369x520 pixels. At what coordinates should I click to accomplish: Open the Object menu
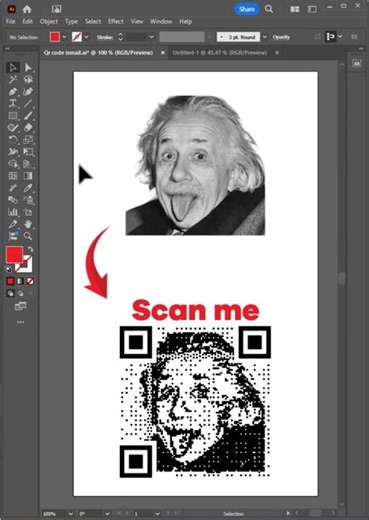(x=49, y=22)
